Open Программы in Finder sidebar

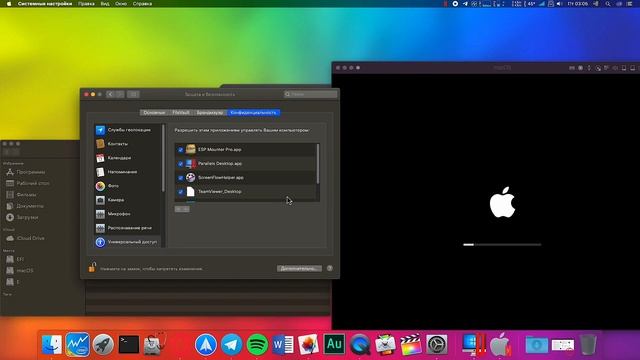coord(25,172)
